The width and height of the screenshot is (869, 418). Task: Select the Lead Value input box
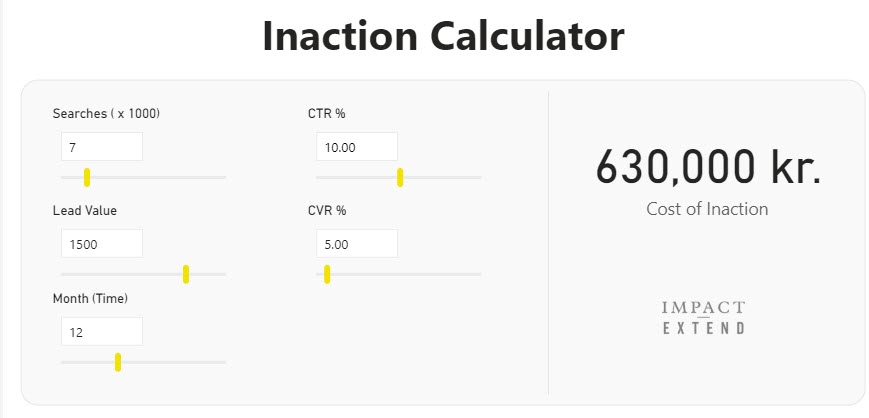(101, 243)
